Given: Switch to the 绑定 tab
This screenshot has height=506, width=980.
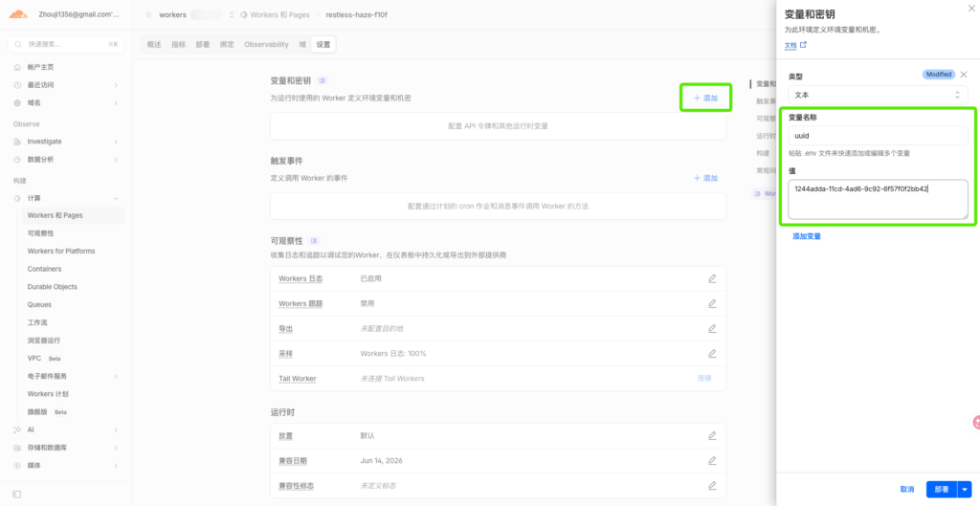Looking at the screenshot, I should pos(227,44).
